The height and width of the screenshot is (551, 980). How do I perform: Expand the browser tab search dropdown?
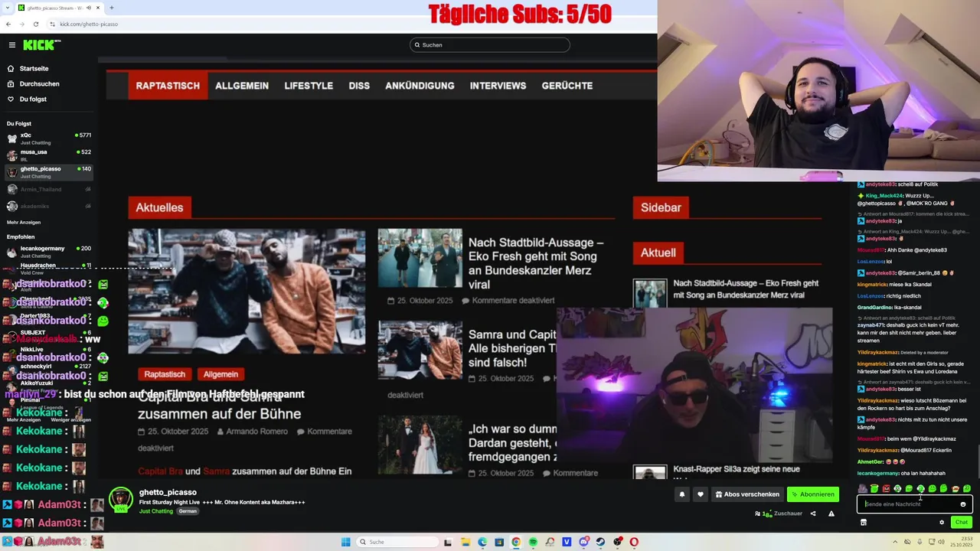[8, 8]
